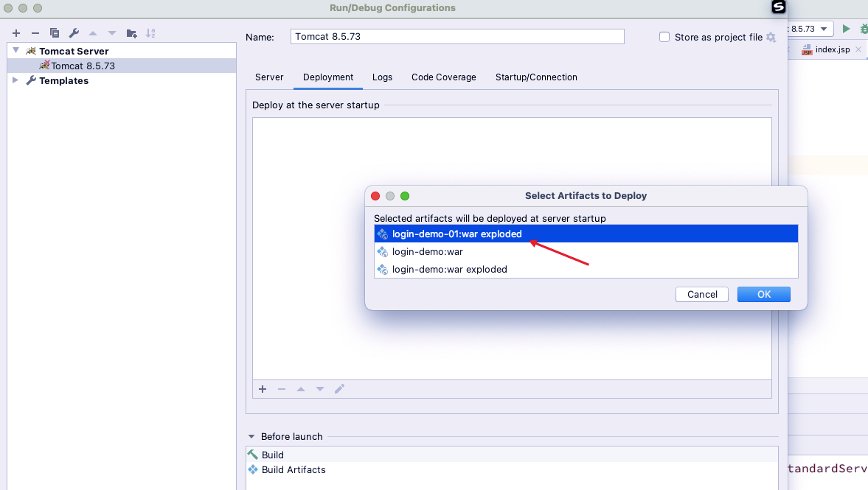
Task: Select the Deployment tab
Action: coord(327,77)
